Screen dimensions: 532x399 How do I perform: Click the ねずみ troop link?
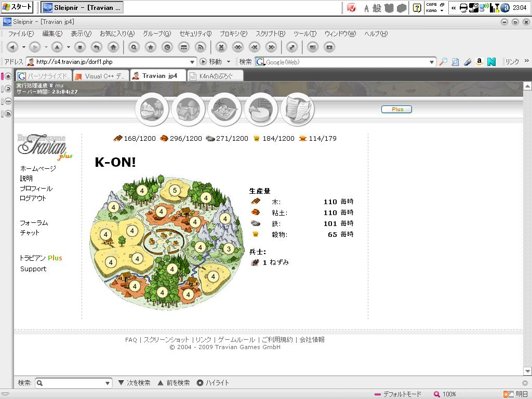(279, 262)
